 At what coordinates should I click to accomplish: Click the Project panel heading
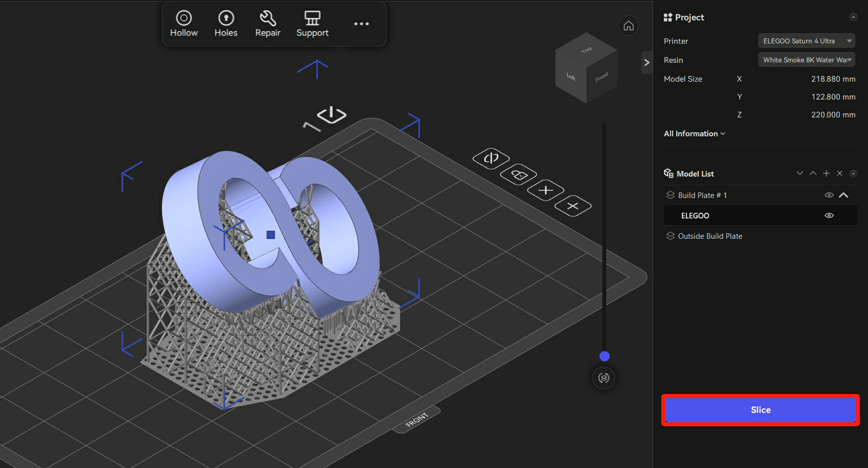tap(689, 17)
